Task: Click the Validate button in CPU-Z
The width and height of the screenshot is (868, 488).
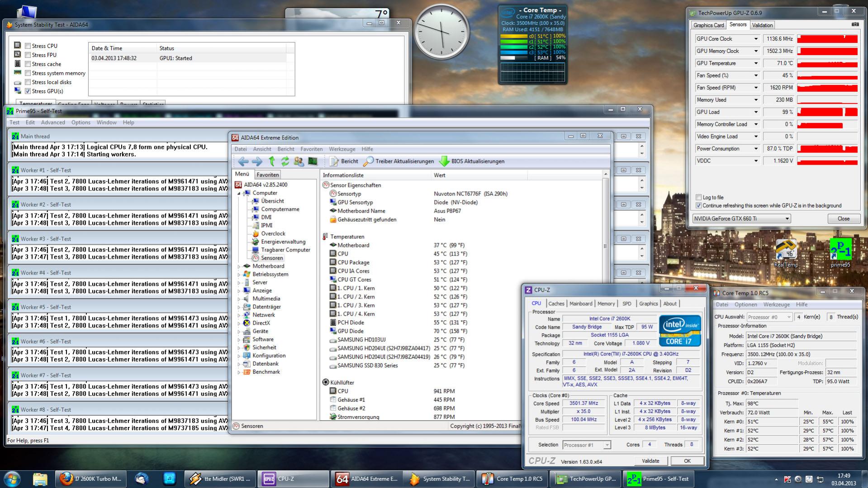Action: tap(650, 461)
